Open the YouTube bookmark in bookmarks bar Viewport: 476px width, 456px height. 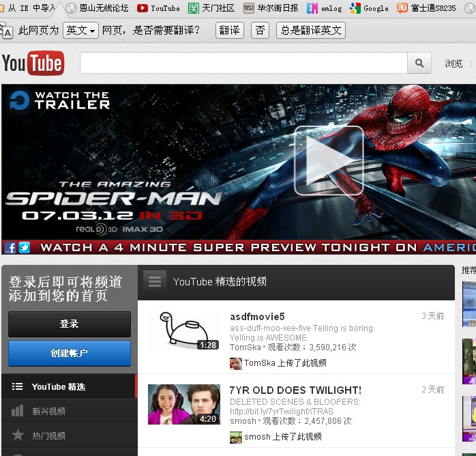158,8
